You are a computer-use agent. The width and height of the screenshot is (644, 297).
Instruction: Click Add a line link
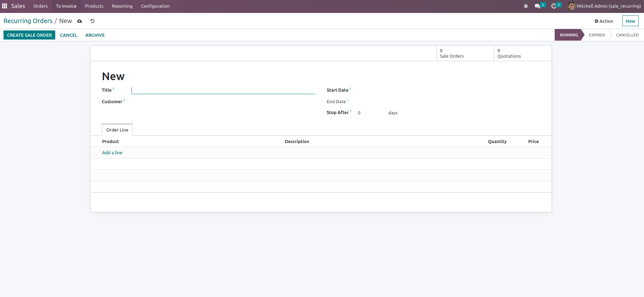click(x=112, y=153)
